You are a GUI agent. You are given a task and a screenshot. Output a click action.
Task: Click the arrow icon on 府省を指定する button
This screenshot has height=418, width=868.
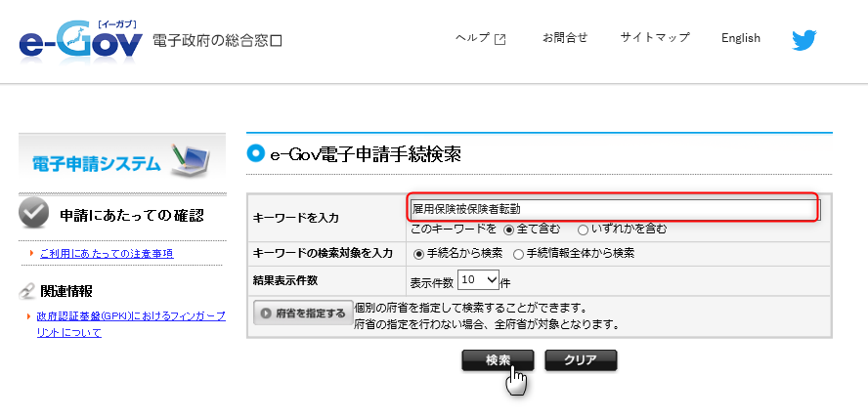(x=267, y=313)
